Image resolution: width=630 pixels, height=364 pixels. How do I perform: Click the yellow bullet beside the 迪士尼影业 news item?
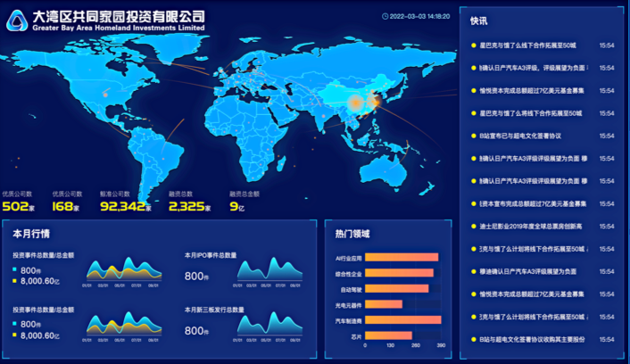point(473,227)
